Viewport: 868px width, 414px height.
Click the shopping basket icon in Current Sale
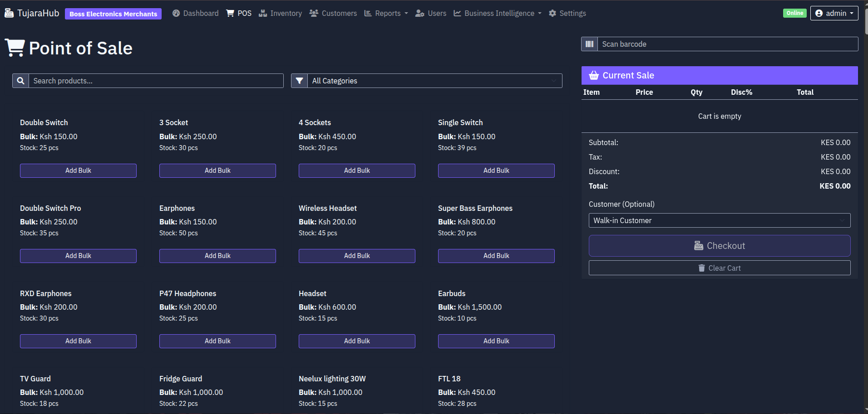tap(594, 75)
